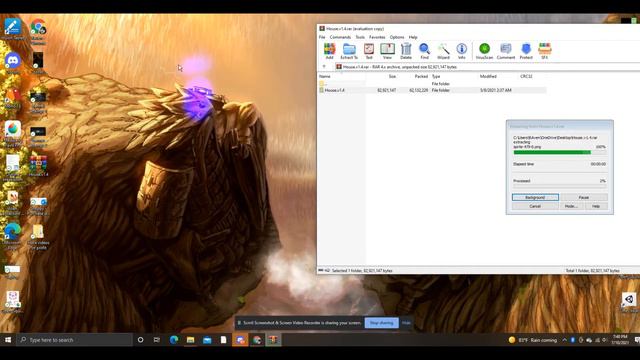Viewport: 640px width, 360px height.
Task: Open the Favorites menu
Action: coord(377,37)
